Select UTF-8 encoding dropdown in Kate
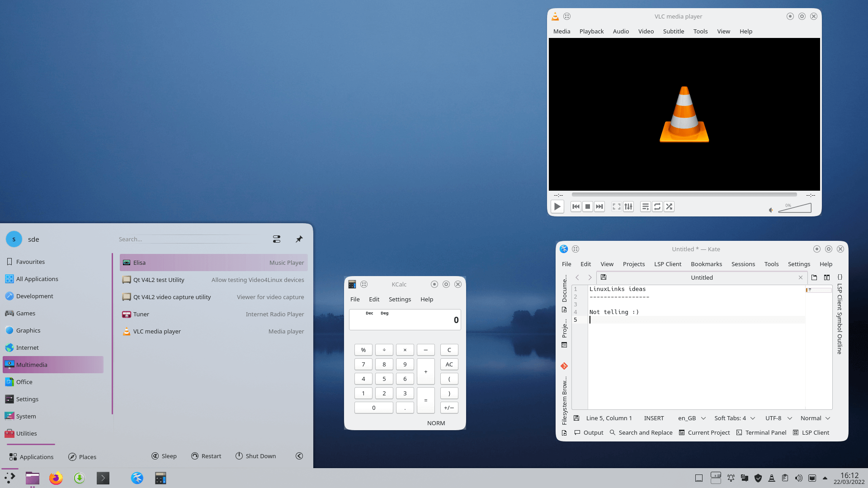 (777, 418)
